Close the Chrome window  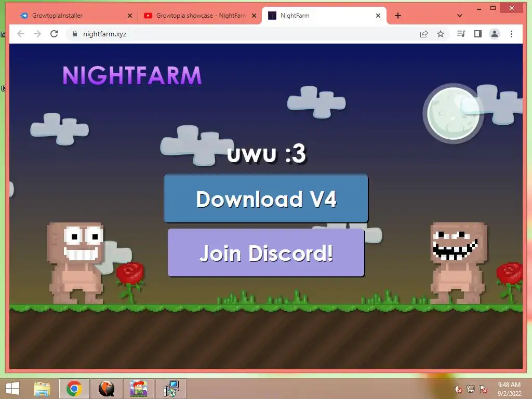coord(512,8)
